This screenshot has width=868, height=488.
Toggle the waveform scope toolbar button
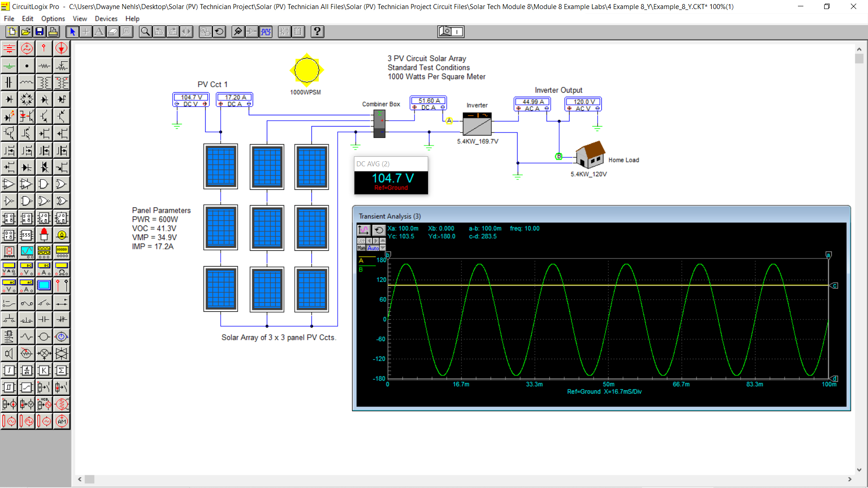pos(266,32)
